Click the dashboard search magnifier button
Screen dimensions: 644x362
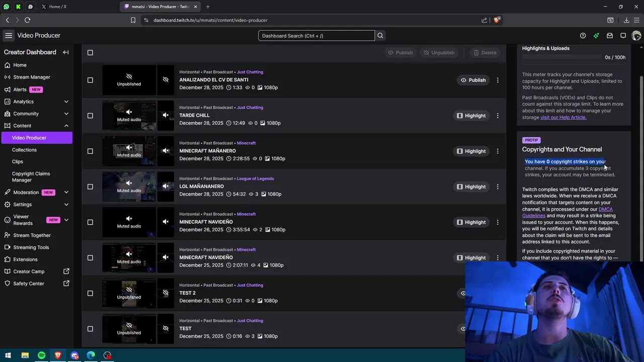[x=380, y=36]
